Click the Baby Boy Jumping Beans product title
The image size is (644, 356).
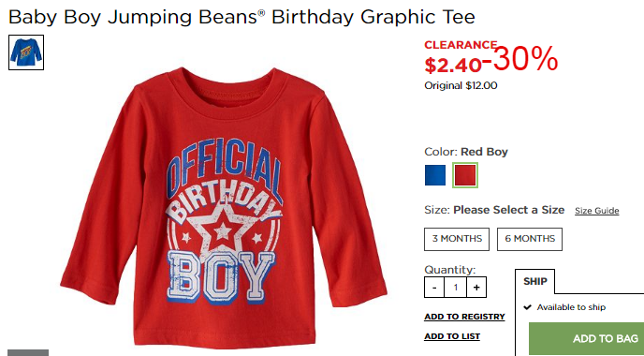click(x=241, y=17)
